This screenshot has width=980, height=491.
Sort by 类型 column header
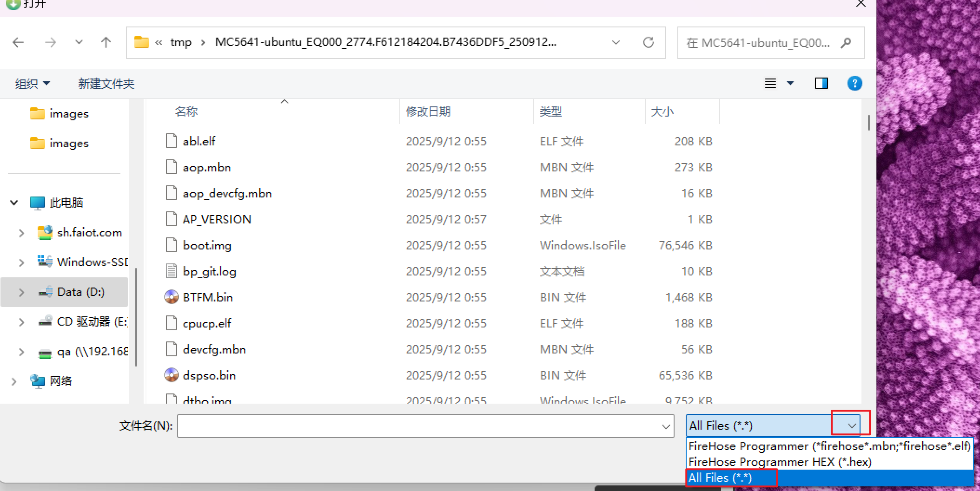click(550, 111)
